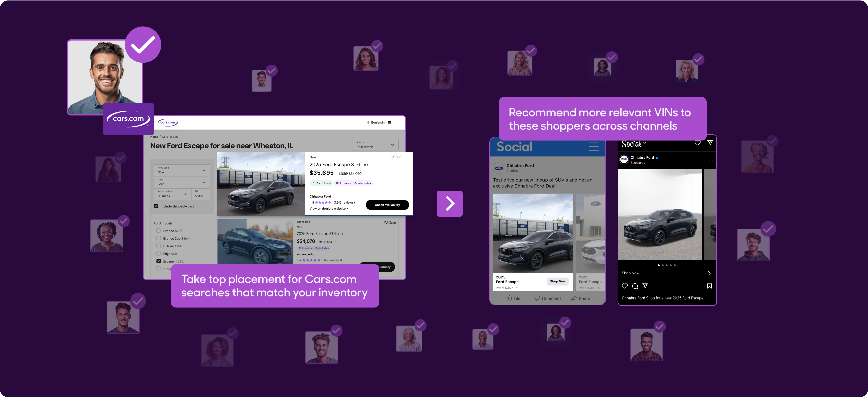
Task: Click Comment on the Chhabra Ford social post
Action: point(548,298)
